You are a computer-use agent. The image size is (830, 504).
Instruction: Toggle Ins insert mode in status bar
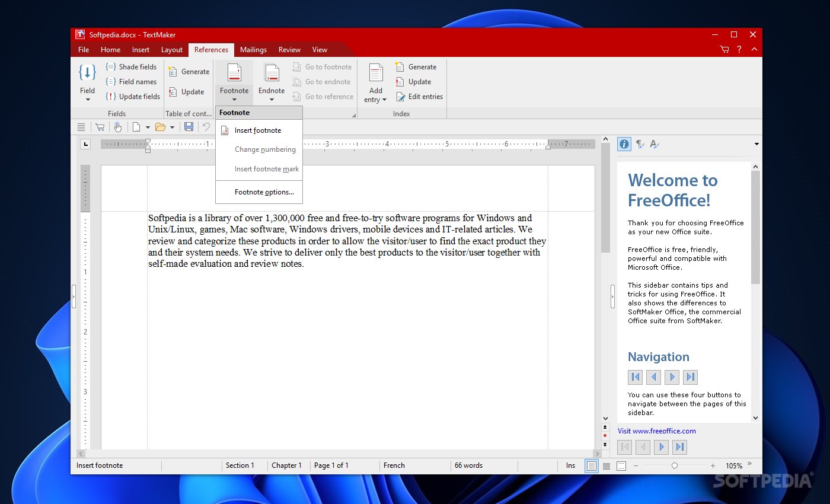click(570, 465)
